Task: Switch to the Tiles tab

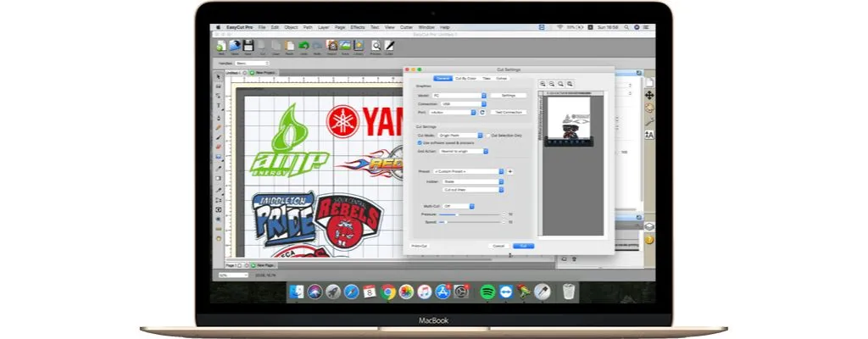Action: tap(486, 79)
